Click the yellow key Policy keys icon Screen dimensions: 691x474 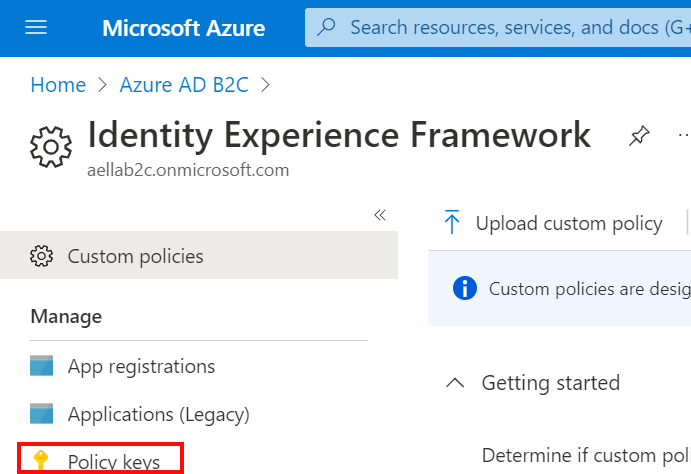(41, 461)
